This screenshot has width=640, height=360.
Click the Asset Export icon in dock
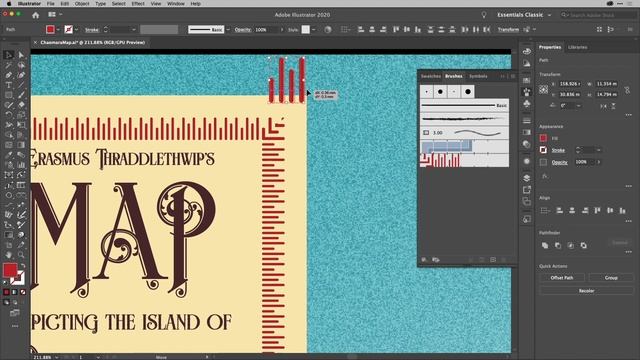coord(527,190)
